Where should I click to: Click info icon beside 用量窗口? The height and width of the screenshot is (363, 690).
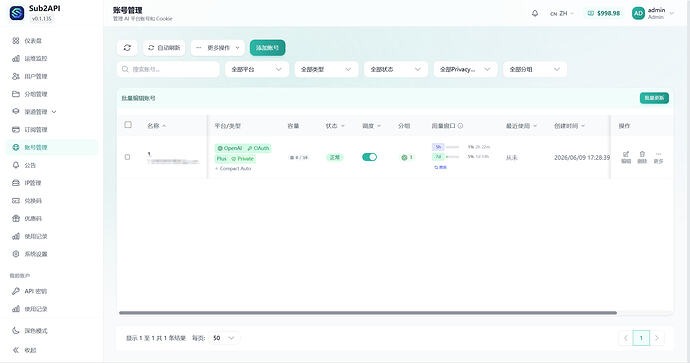pyautogui.click(x=460, y=126)
